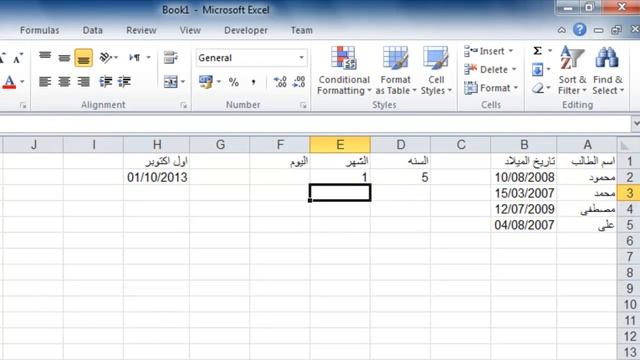This screenshot has height=360, width=640.
Task: Click Decrease Decimal icon
Action: point(299,82)
